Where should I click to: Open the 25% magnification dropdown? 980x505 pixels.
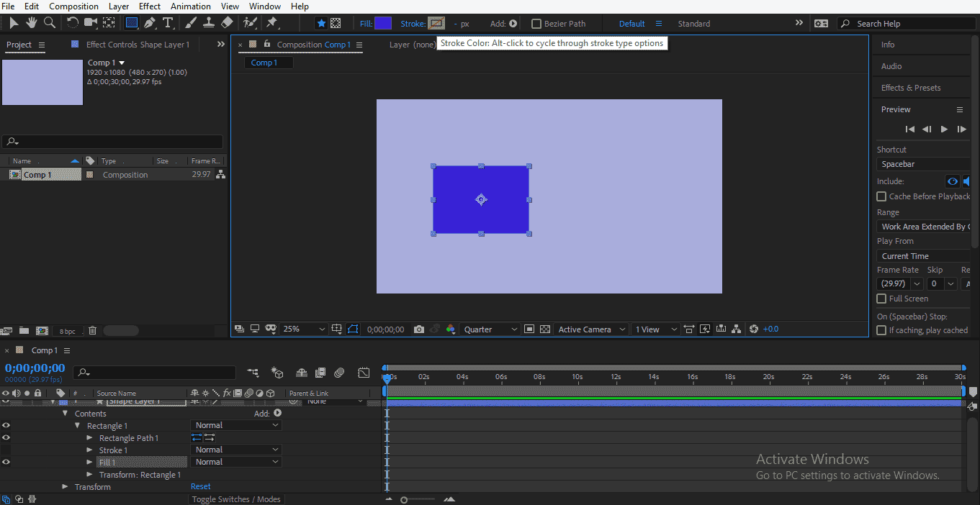click(x=304, y=329)
